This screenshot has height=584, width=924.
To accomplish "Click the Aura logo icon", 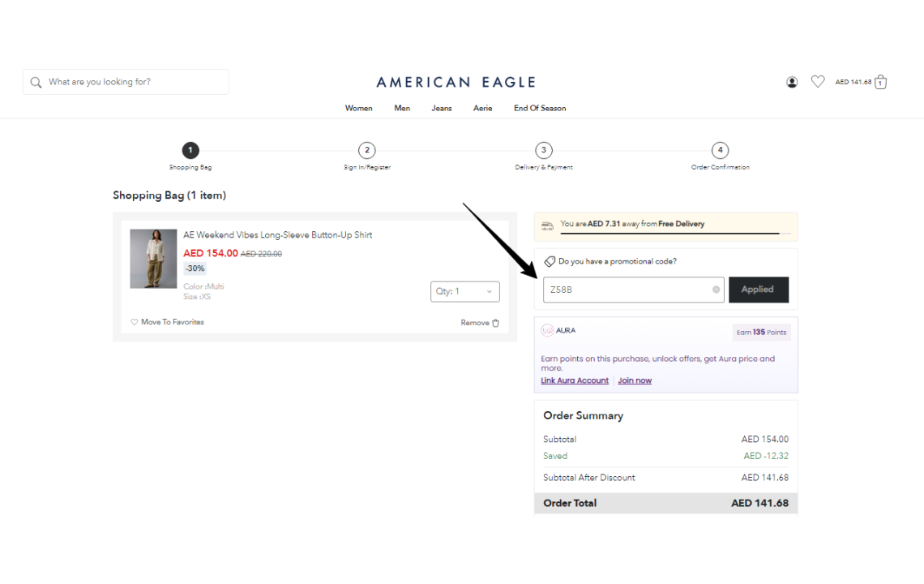I will coord(547,330).
